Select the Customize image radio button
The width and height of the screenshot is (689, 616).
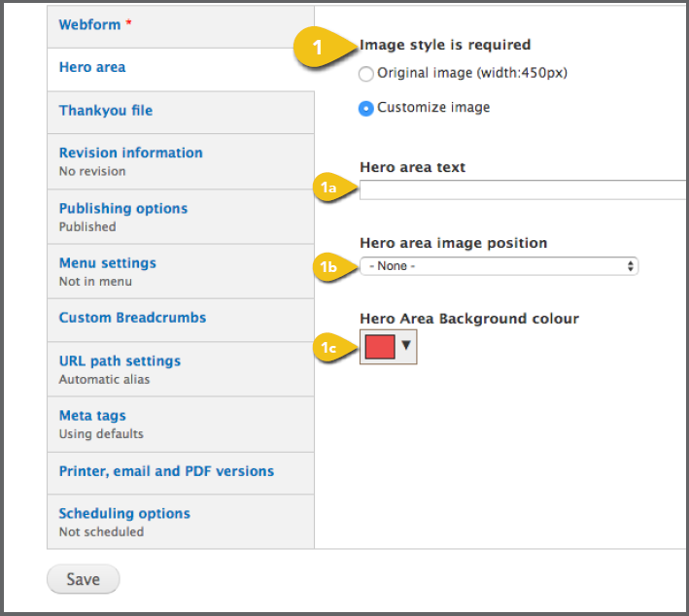pos(366,108)
